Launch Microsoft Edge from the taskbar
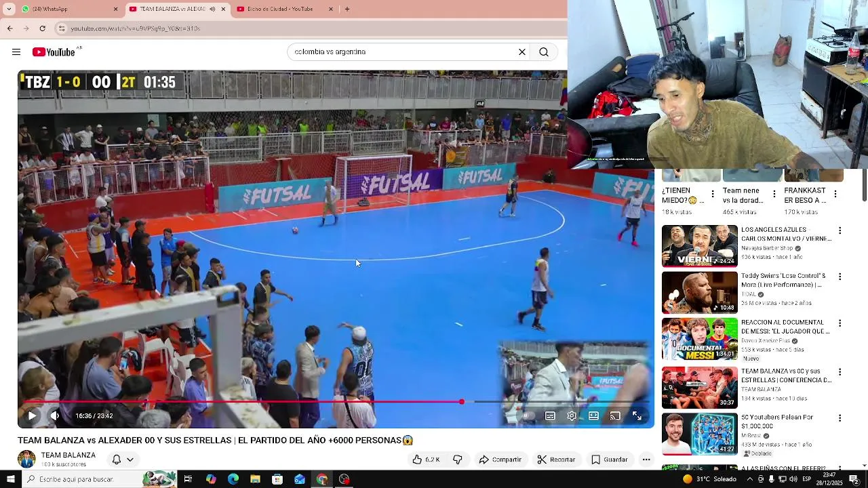868x488 pixels. pyautogui.click(x=233, y=479)
